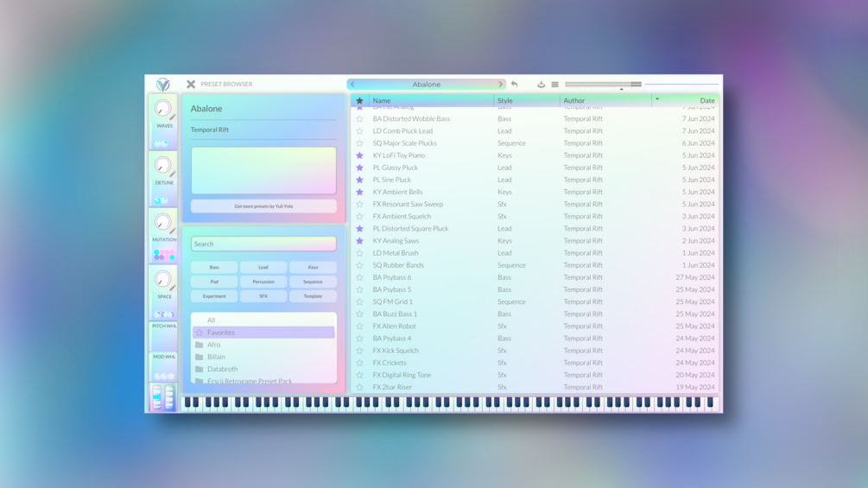
Task: Load the FX Ambient Squelch preset
Action: tap(535, 216)
